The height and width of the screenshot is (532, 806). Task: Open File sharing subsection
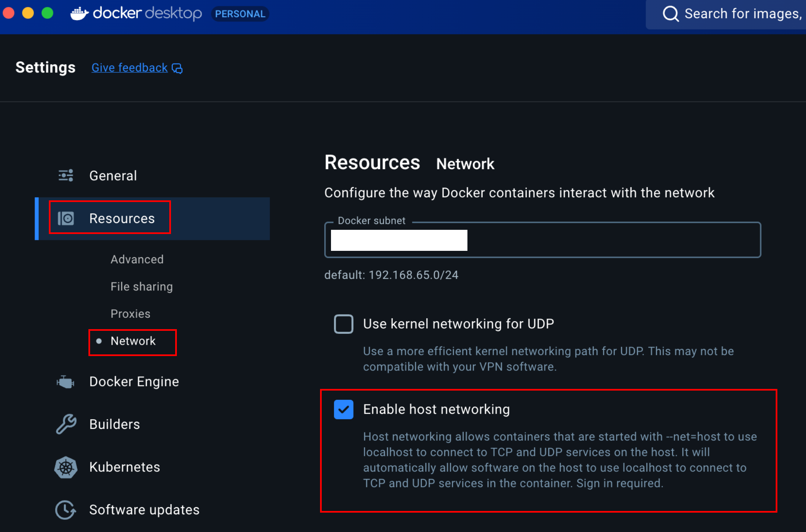pyautogui.click(x=141, y=287)
